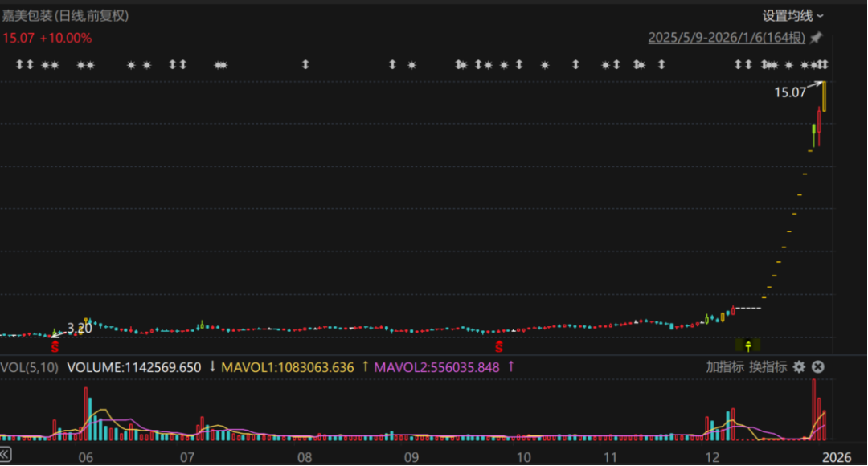
Task: Click the rightmost event marker in the top row
Action: (824, 65)
